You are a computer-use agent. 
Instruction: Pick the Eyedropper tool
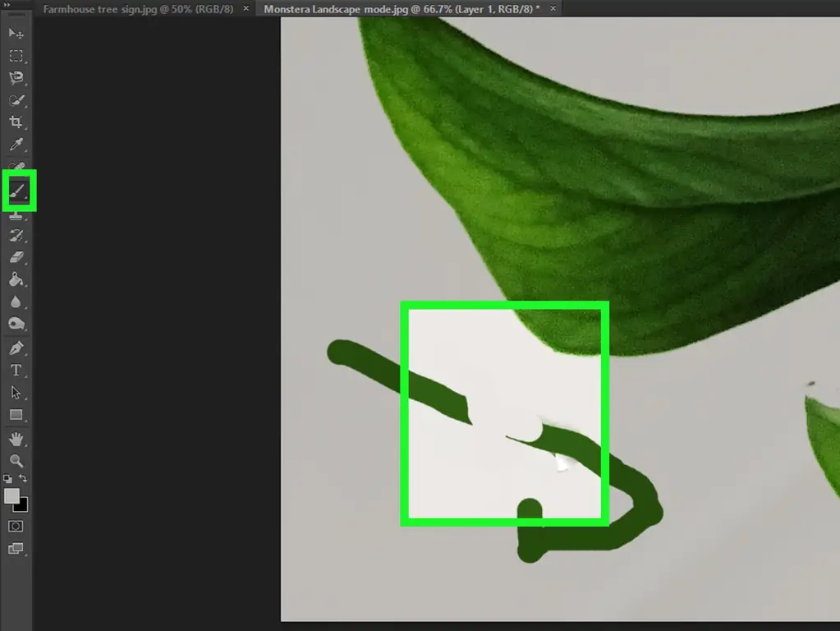(x=16, y=145)
